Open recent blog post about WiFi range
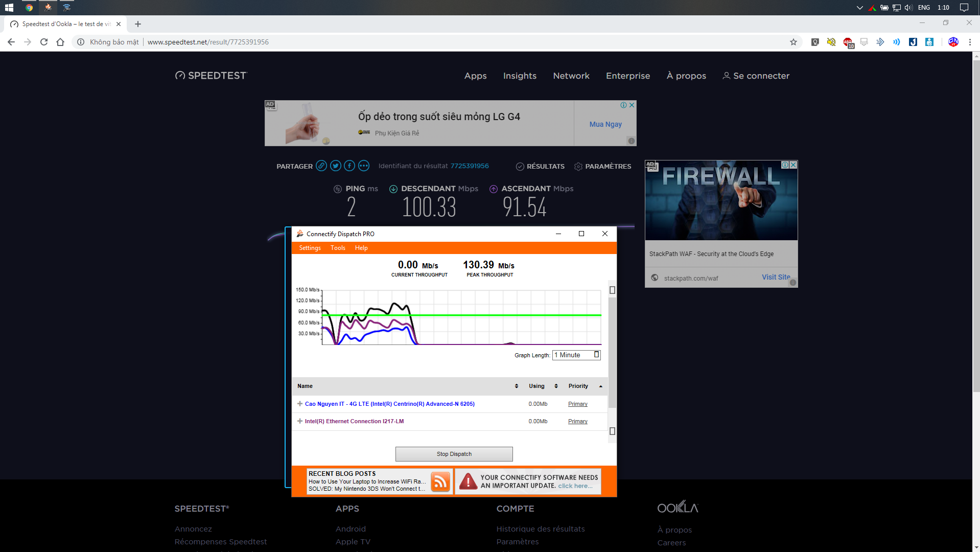Viewport: 980px width, 552px height. coord(367,481)
